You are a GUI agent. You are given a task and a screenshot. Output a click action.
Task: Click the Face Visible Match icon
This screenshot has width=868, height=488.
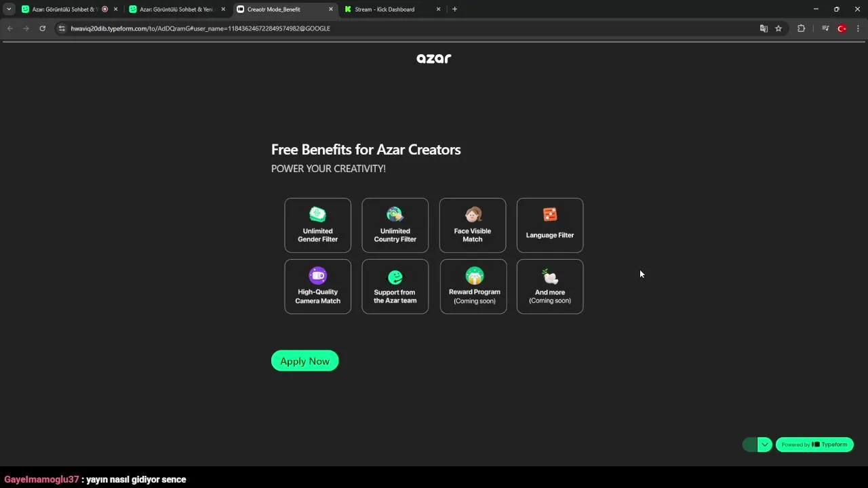pos(473,214)
